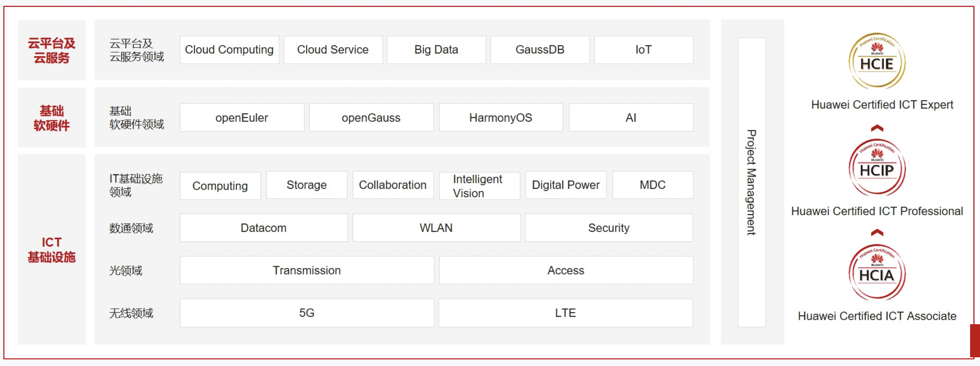
Task: Click the 数通领域 row label
Action: click(131, 228)
